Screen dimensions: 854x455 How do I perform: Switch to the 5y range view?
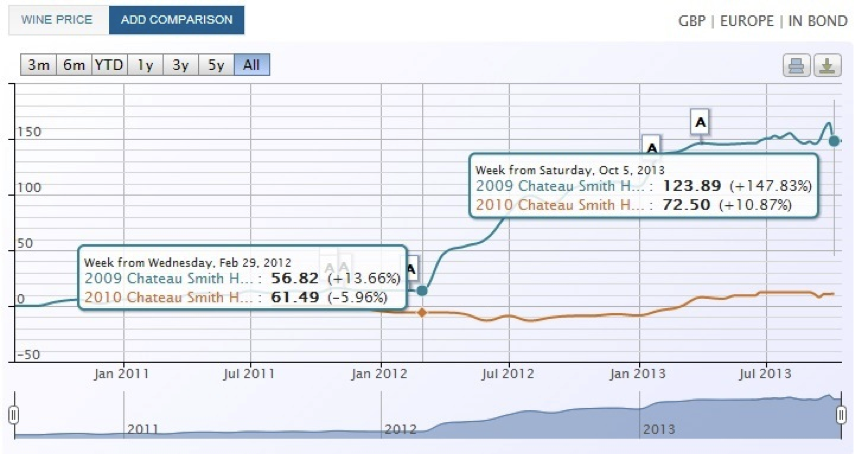click(x=216, y=65)
